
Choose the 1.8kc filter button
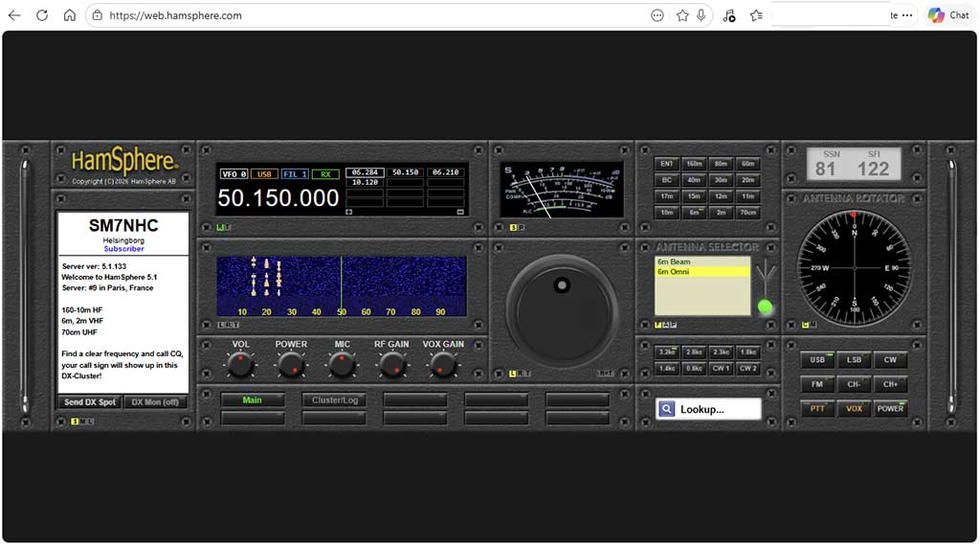click(748, 352)
